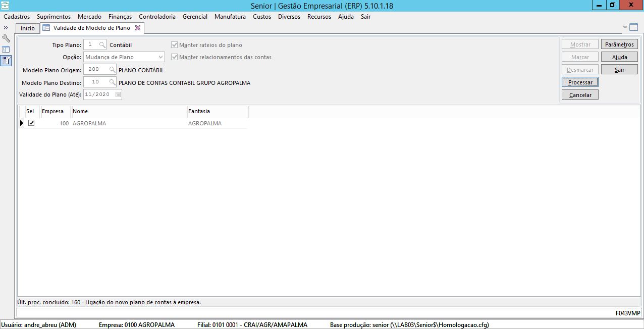
Task: Expand the sidebar with double chevron
Action: click(x=6, y=27)
